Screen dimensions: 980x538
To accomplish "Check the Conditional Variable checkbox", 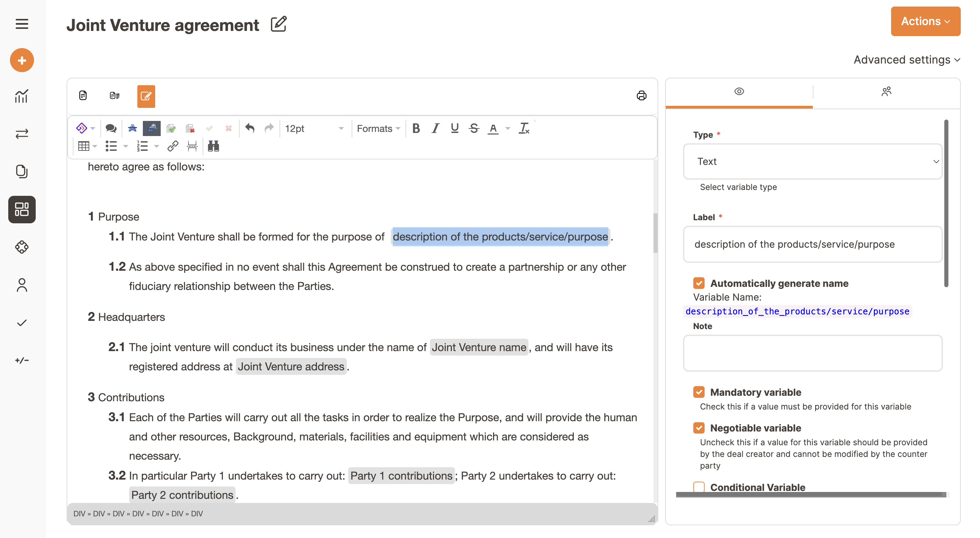I will click(x=698, y=487).
